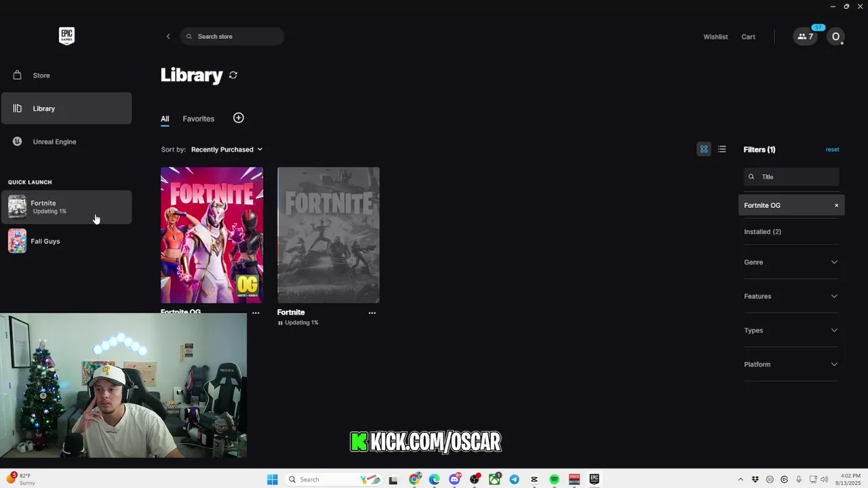
Task: Switch to the Favorites tab
Action: tap(198, 119)
